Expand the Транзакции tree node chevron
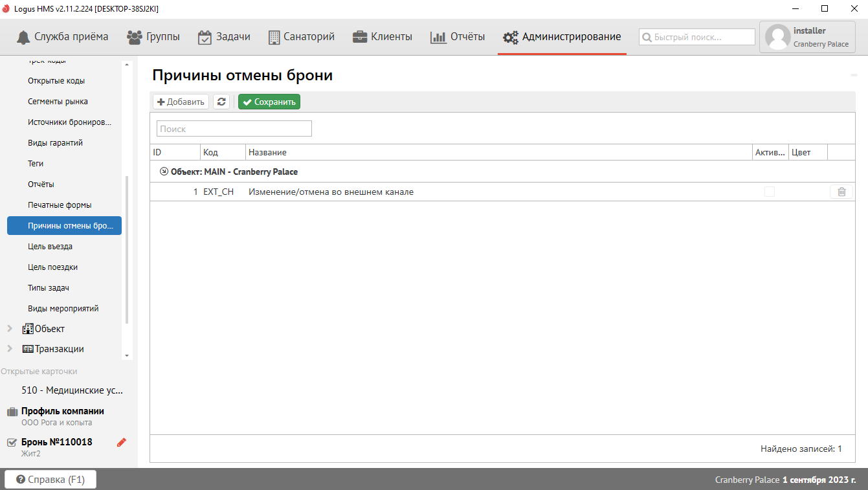Screen dimensions: 868x490 click(x=10, y=349)
